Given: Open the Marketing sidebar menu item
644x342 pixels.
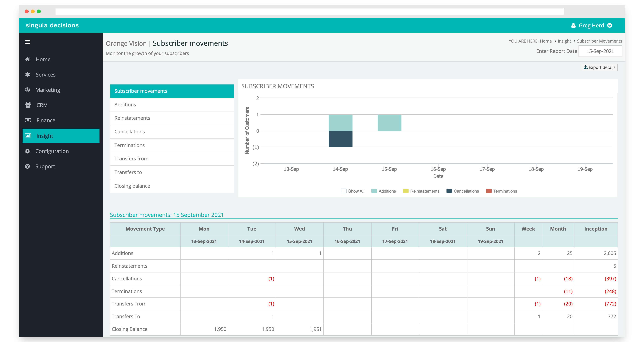Looking at the screenshot, I should tap(61, 90).
